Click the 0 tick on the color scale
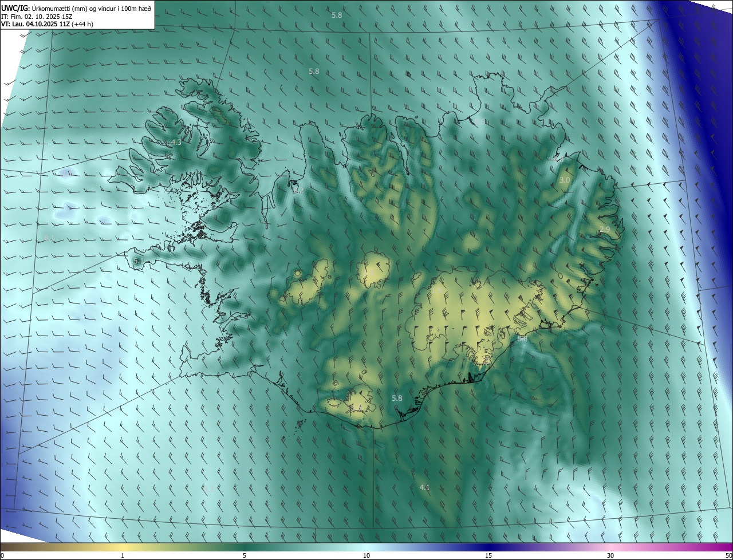 [2, 555]
